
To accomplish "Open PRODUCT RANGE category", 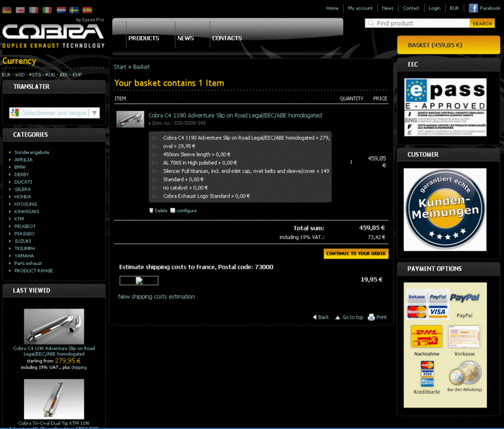I will point(33,271).
